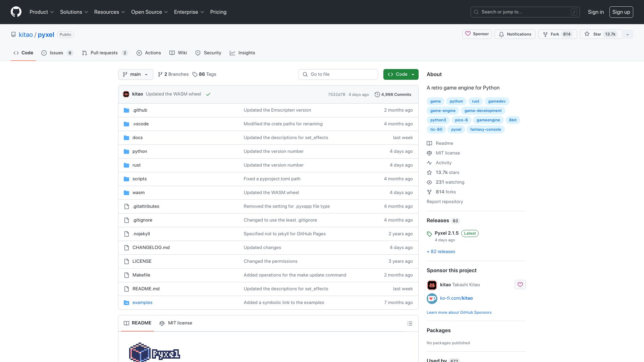644x362 pixels.
Task: Click the Sign up button
Action: tap(621, 12)
